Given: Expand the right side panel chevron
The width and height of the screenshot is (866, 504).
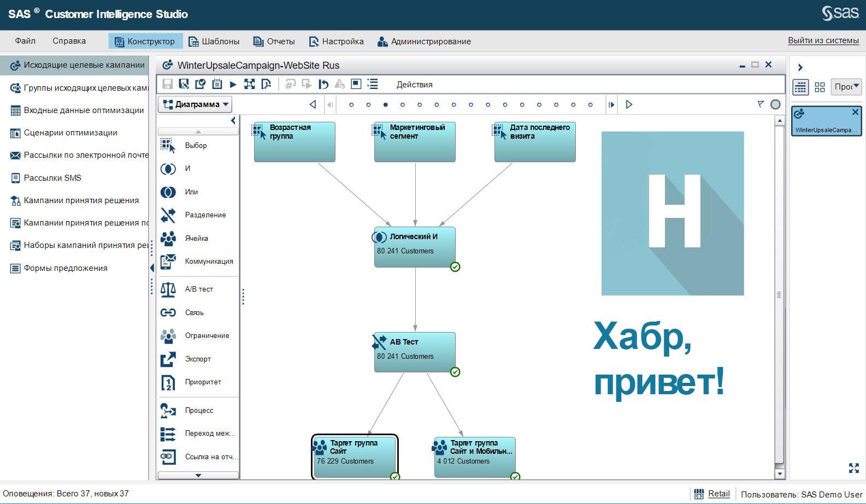Looking at the screenshot, I should click(x=800, y=68).
